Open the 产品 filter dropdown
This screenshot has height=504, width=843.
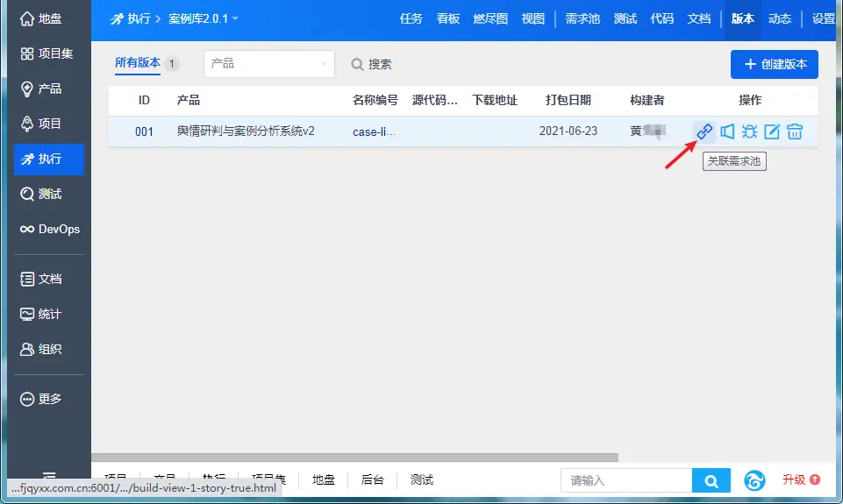click(268, 64)
